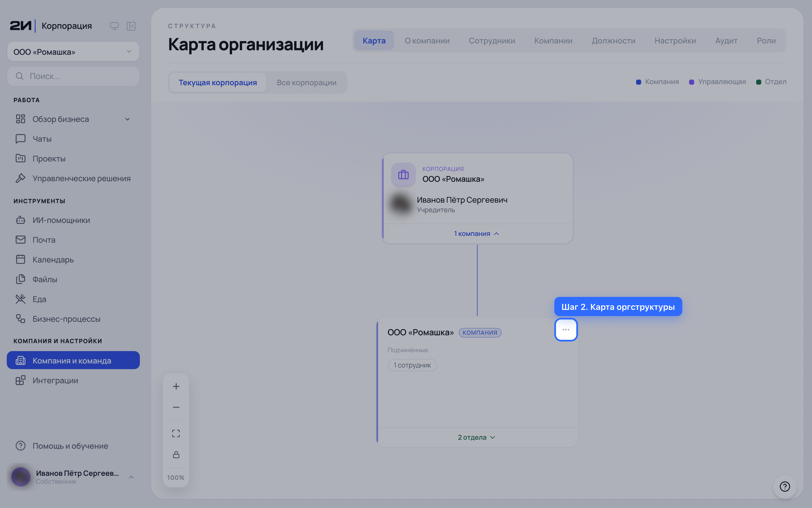Screen dimensions: 812x508
Task: Open Бизнес-процессы section
Action: click(x=73, y=319)
